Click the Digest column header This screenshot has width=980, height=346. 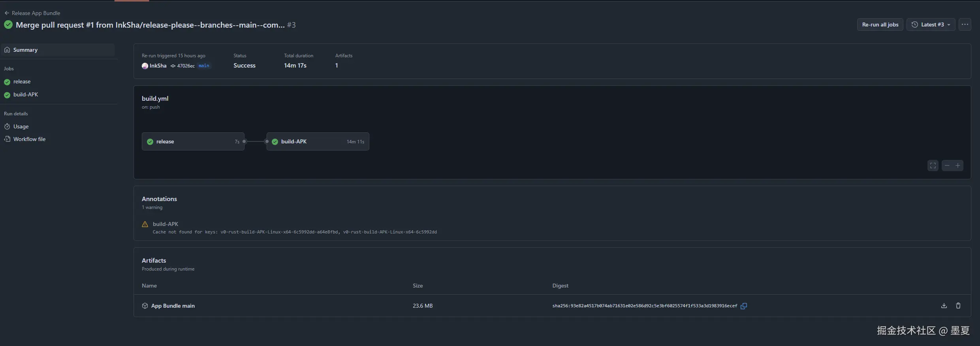tap(560, 286)
